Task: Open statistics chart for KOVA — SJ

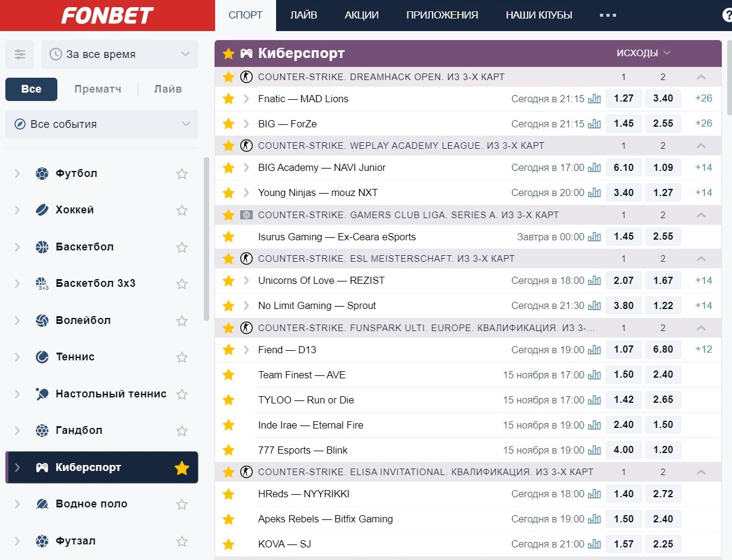Action: 594,544
